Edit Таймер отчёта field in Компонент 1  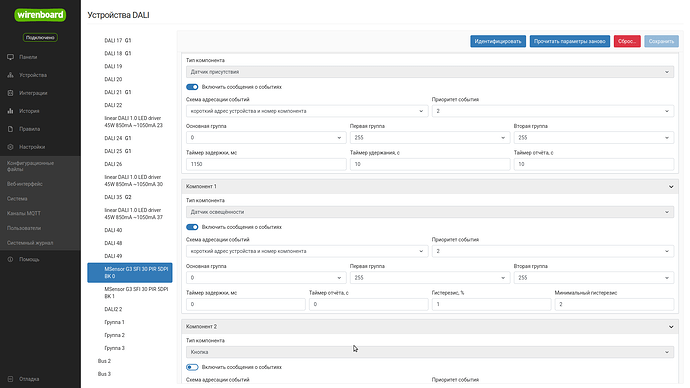368,304
